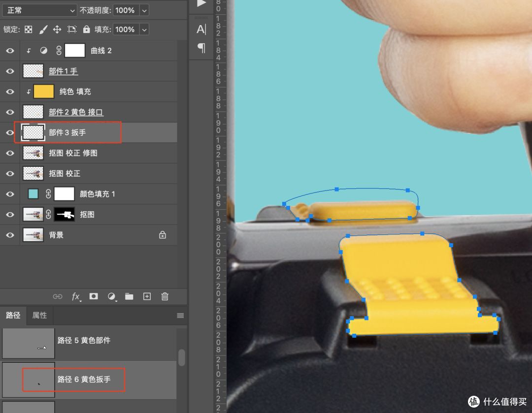Hide the 抠图 校正 修图 layer
Image resolution: width=532 pixels, height=413 pixels.
click(10, 153)
